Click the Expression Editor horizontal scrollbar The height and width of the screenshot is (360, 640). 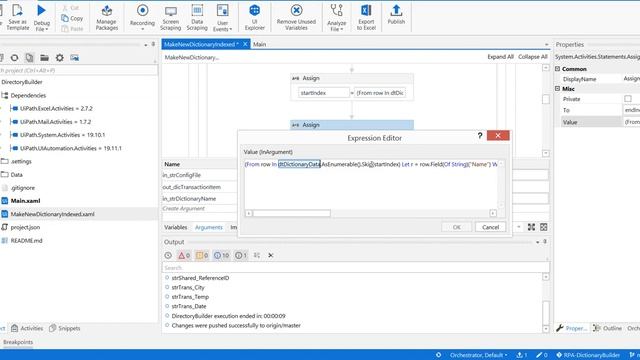coord(291,213)
